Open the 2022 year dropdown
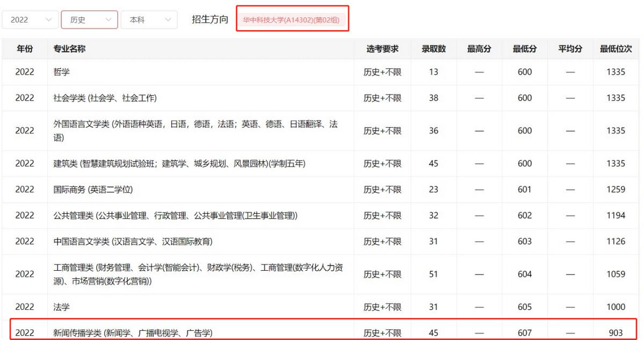Viewport: 644px width, 340px height. [30, 19]
